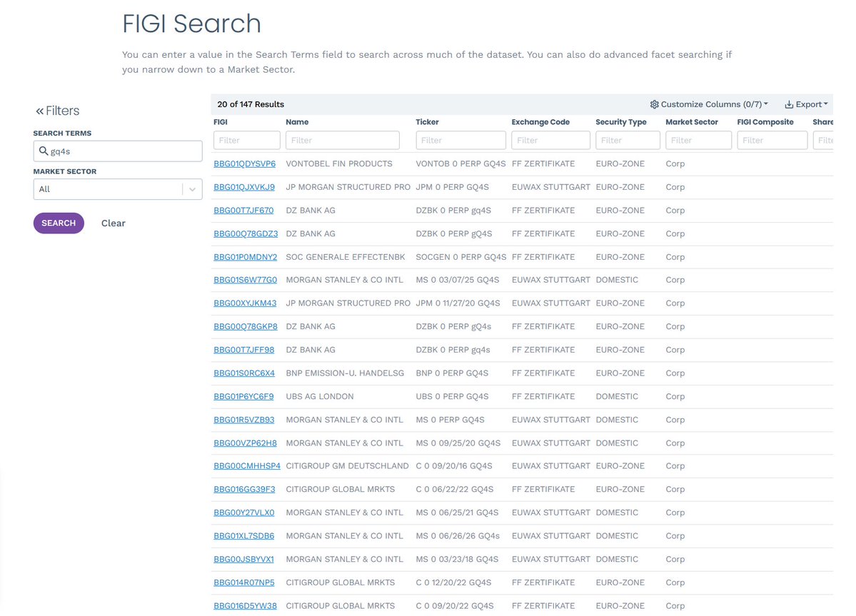Click the gear icon beside Customize Columns
The height and width of the screenshot is (616, 856).
654,104
